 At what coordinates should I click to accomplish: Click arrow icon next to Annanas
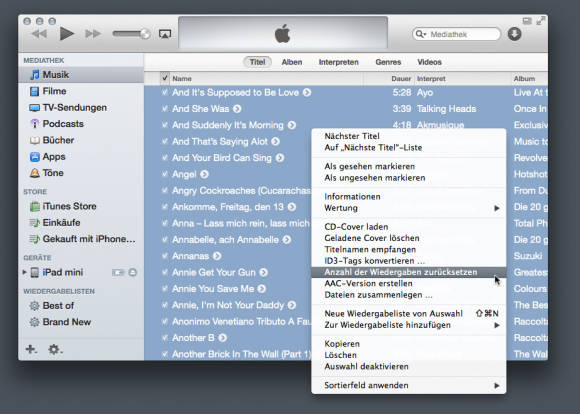tap(217, 256)
